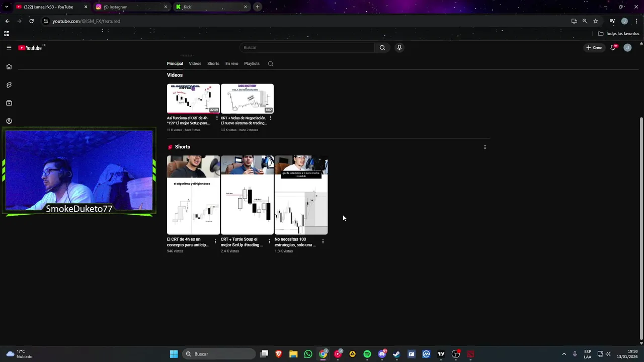Viewport: 644px width, 362px height.
Task: Open options for 'CRT + Velas de Negociación' video
Action: [271, 118]
